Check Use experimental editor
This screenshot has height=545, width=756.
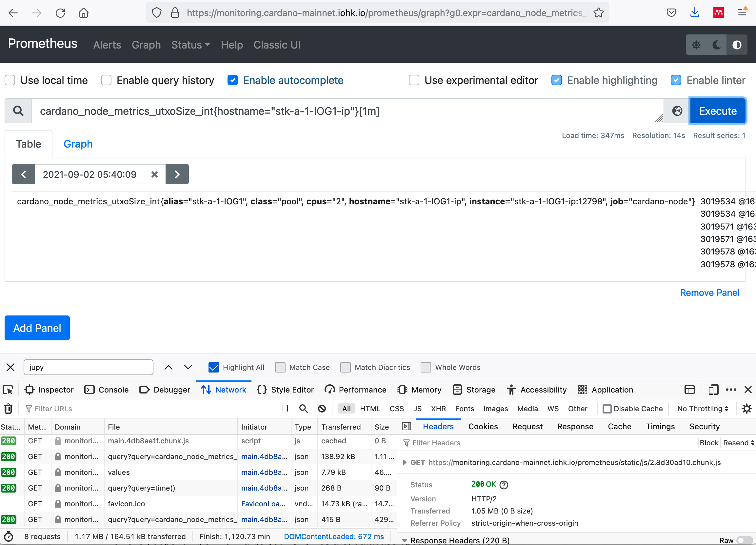pos(414,80)
